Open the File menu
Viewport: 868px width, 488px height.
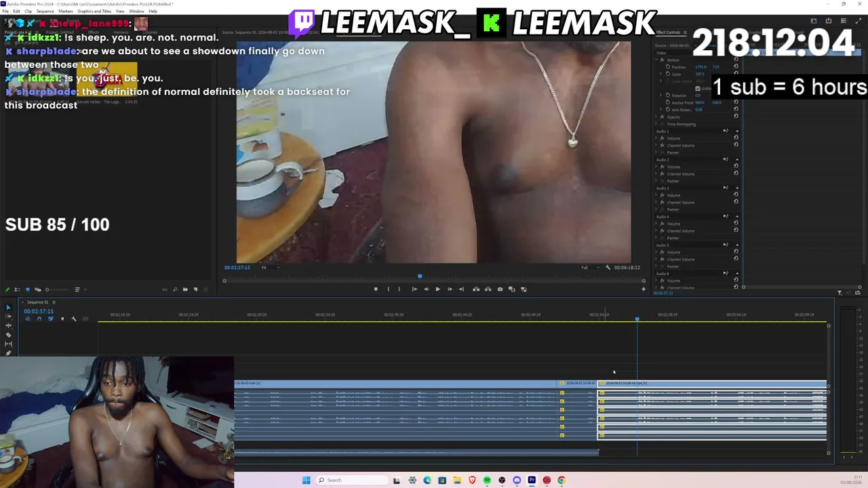pos(5,12)
